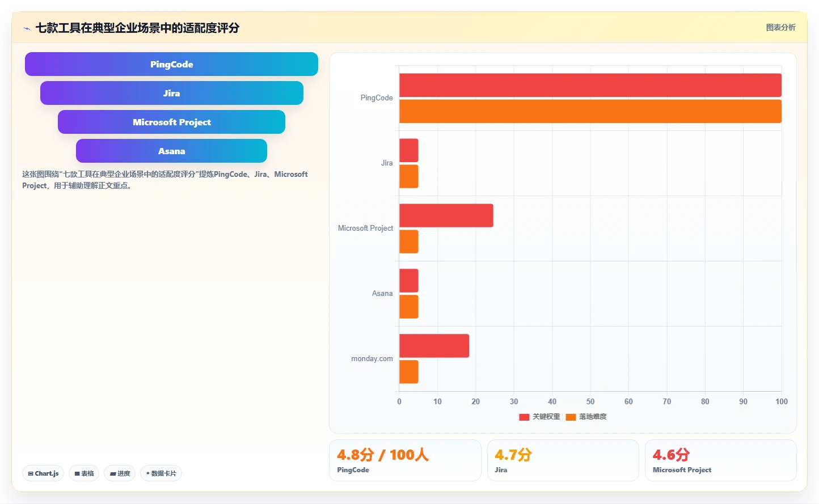Image resolution: width=819 pixels, height=504 pixels.
Task: Click the 落地难度 legend label
Action: [593, 417]
